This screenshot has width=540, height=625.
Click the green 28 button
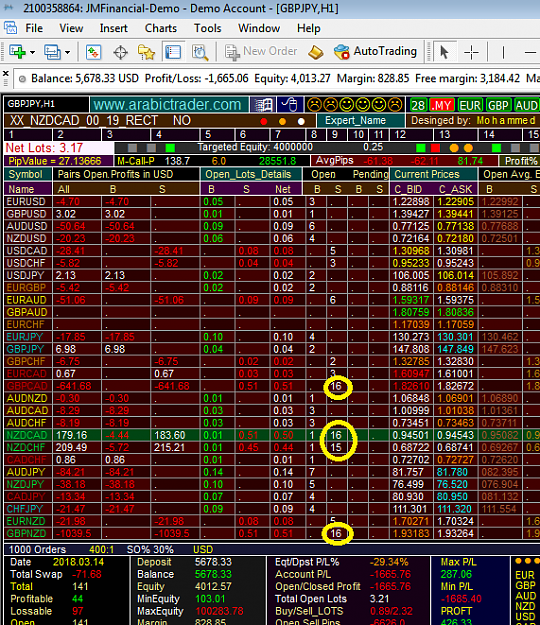coord(418,105)
